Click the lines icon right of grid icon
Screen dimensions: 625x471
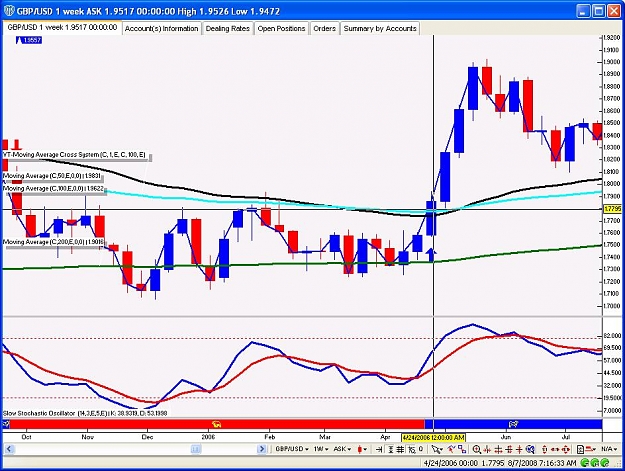pyautogui.click(x=411, y=449)
